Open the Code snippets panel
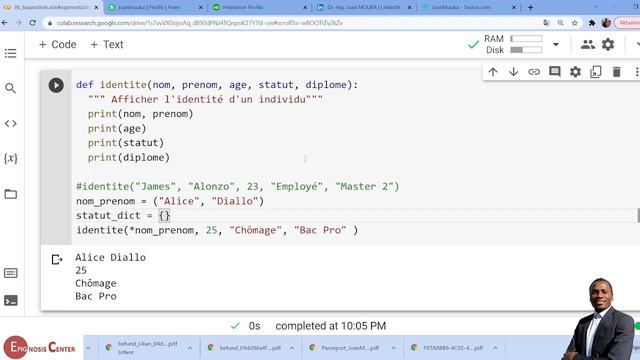 pos(11,123)
